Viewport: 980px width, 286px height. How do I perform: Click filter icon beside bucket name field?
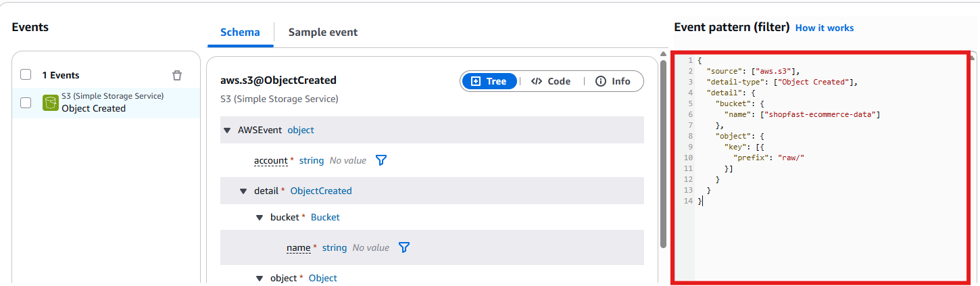click(404, 247)
